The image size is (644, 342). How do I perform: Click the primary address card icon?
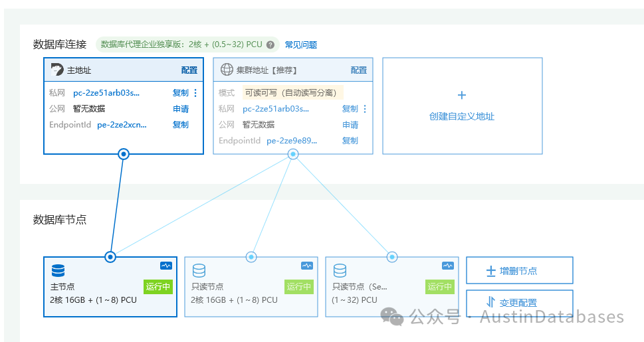click(x=57, y=70)
